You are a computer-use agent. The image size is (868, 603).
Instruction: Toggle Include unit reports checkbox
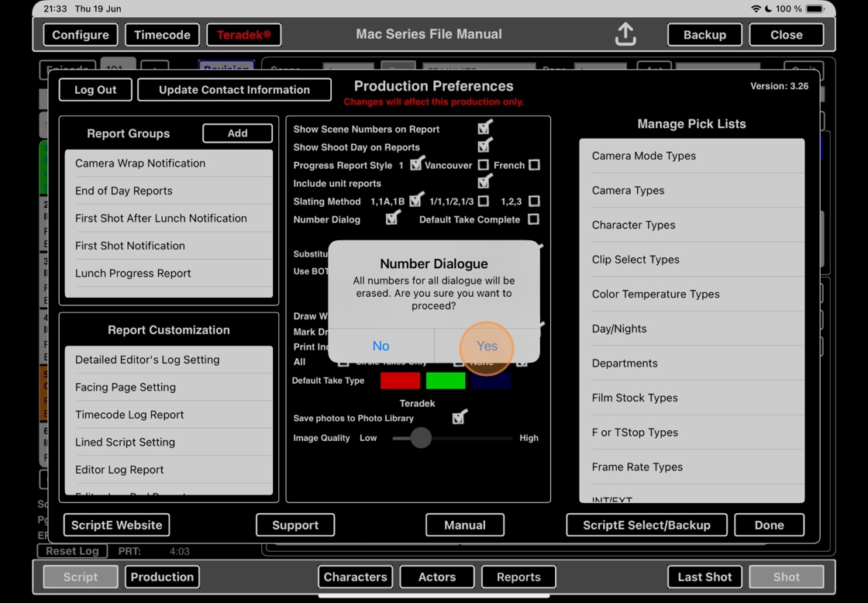coord(484,182)
